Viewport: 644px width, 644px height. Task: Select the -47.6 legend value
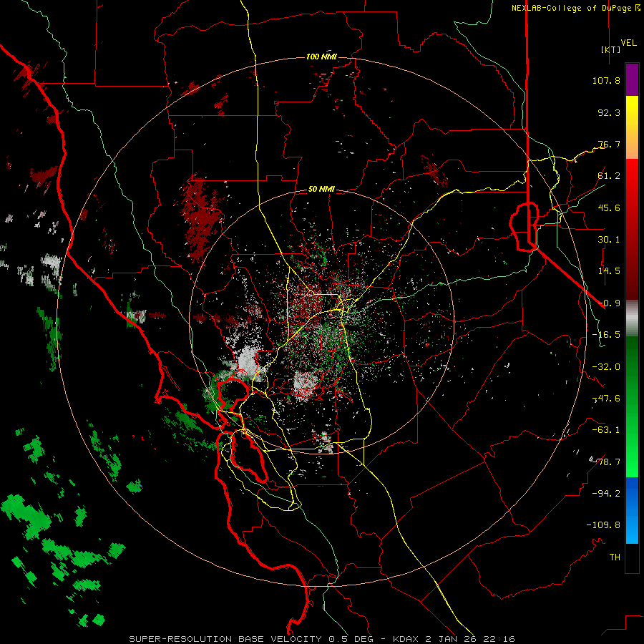pos(606,399)
